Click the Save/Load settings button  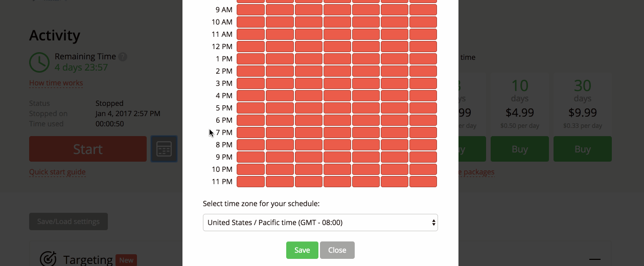tap(68, 221)
